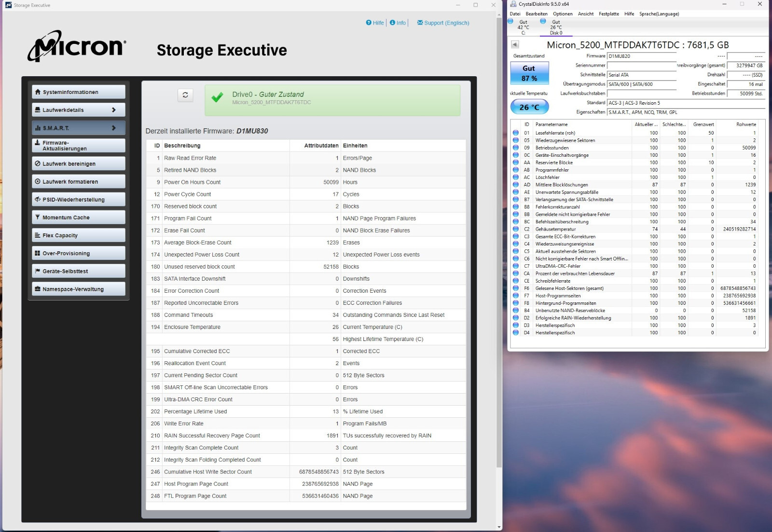The image size is (772, 532).
Task: Click the firmware version text D1MU830
Action: point(252,131)
